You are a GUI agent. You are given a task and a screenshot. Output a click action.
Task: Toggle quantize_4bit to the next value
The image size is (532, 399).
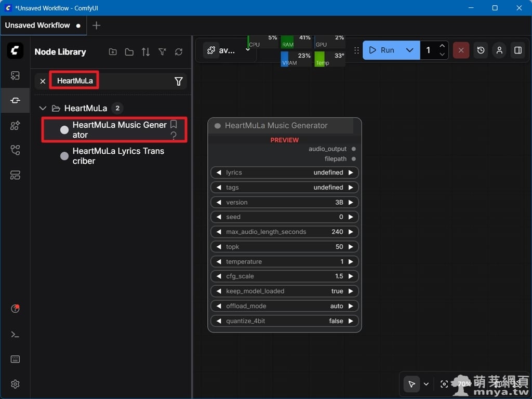(351, 321)
